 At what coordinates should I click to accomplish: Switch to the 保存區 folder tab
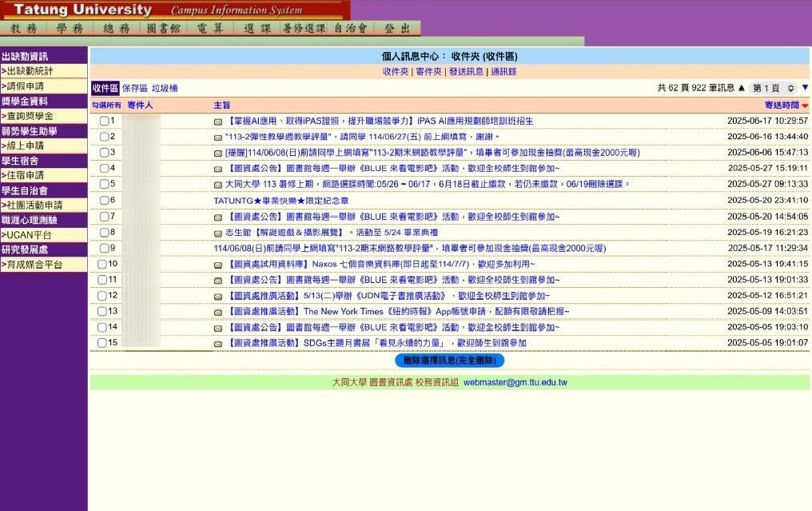pos(134,88)
